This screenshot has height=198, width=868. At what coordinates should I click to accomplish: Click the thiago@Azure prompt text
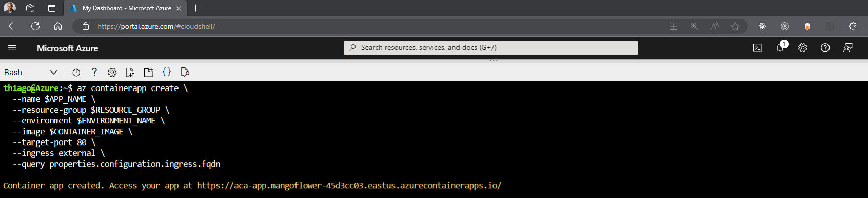click(31, 88)
